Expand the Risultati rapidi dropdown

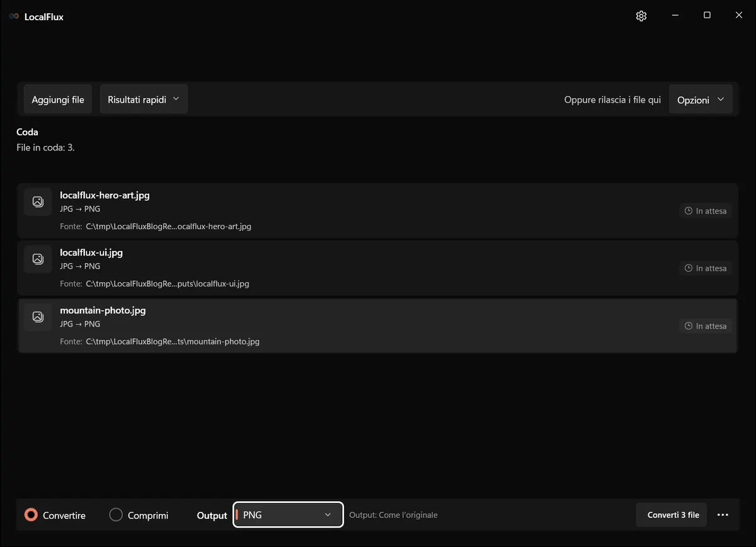pyautogui.click(x=144, y=99)
